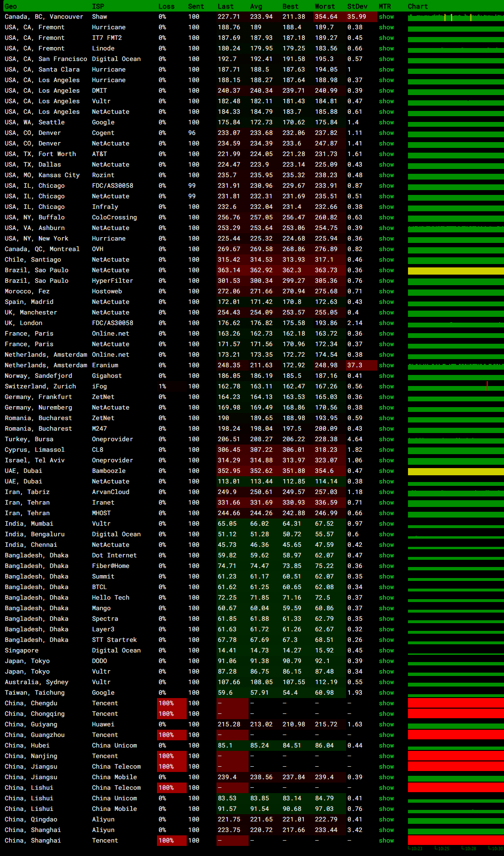Viewport: 504px width, 856px height.
Task: Click show link for Seattle Google row
Action: click(386, 122)
